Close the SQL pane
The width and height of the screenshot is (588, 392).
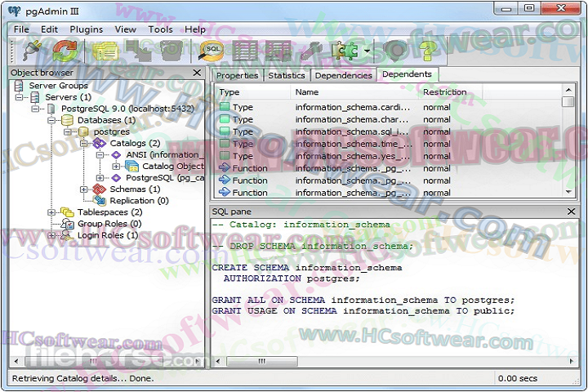(571, 212)
